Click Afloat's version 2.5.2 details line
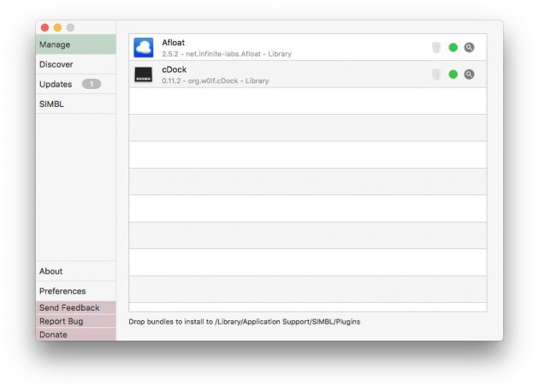This screenshot has width=539, height=392. [x=227, y=54]
